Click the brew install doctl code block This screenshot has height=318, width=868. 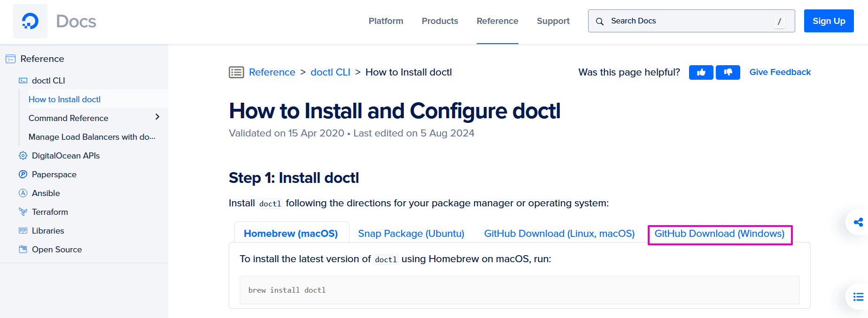pyautogui.click(x=519, y=290)
